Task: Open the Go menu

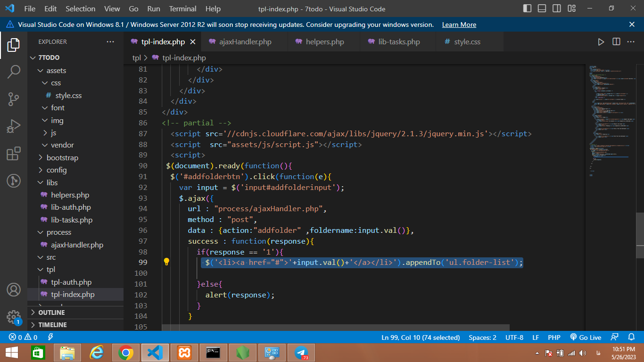Action: pos(133,8)
